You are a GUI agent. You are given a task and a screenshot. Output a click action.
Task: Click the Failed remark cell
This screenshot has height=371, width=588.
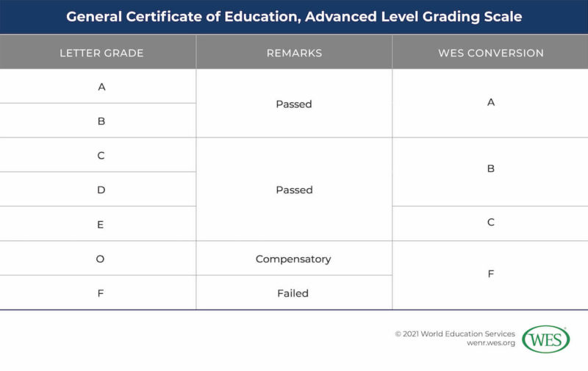pos(293,293)
